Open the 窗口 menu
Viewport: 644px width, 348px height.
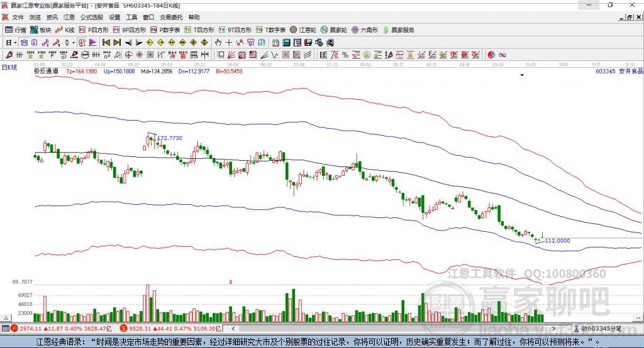[148, 17]
